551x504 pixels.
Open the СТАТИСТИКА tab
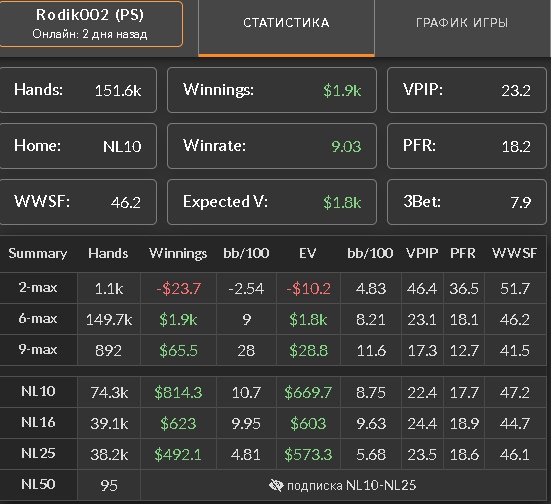[x=286, y=28]
